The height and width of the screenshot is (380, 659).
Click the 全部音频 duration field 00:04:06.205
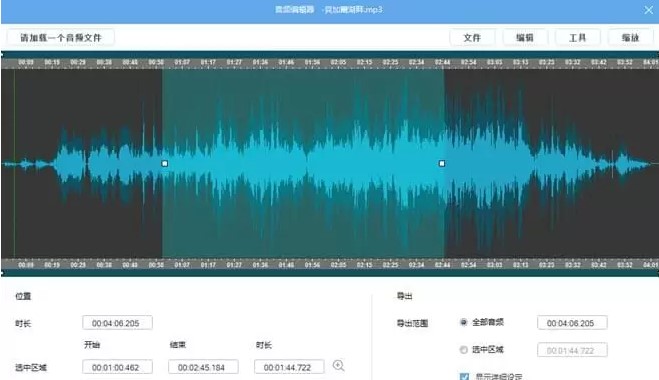[572, 323]
